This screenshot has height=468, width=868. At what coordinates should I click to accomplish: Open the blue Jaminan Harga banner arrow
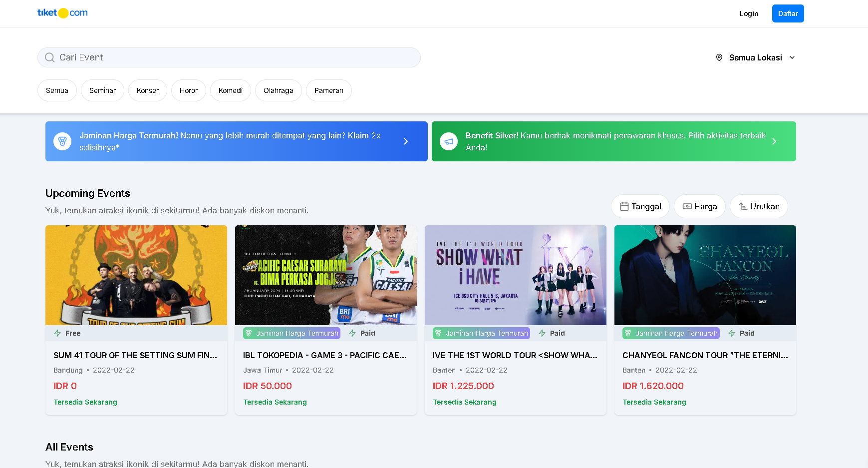(x=406, y=141)
